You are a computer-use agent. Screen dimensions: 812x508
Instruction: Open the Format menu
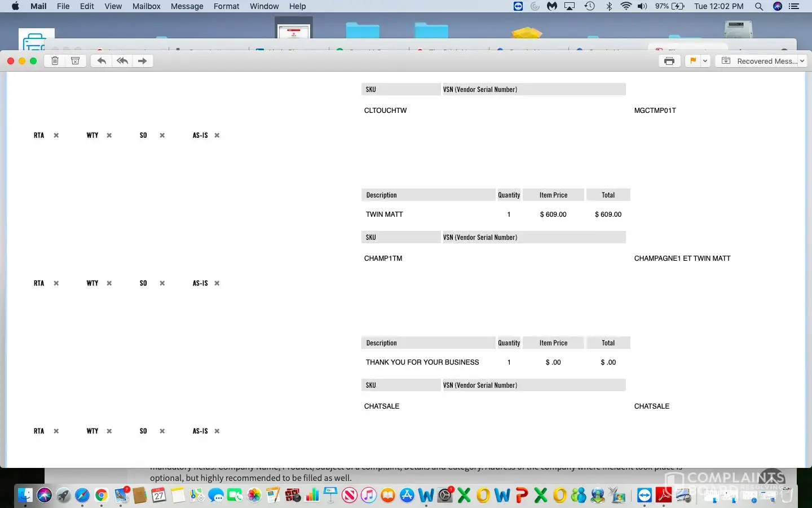[x=226, y=6]
